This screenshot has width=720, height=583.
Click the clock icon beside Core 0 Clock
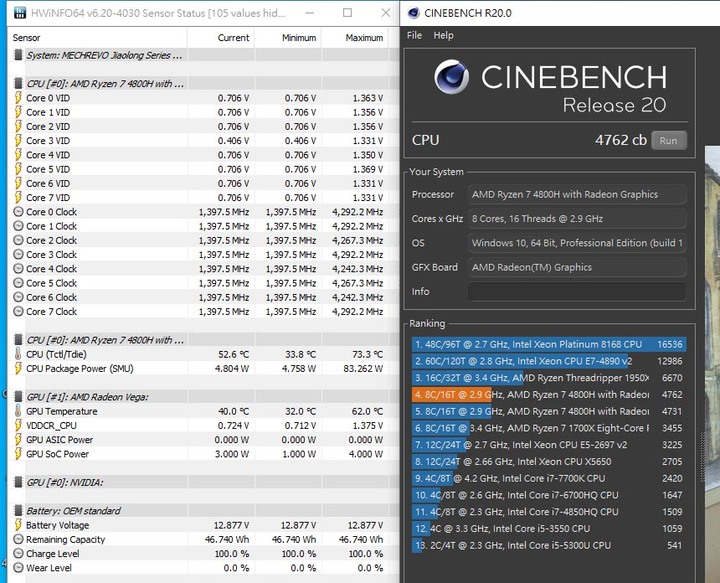18,212
